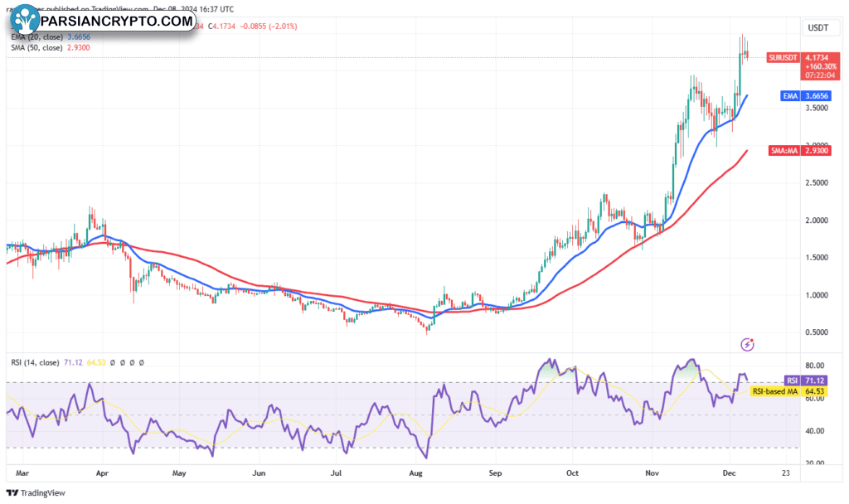Click the Jun label on time axis
The image size is (849, 504).
click(259, 472)
